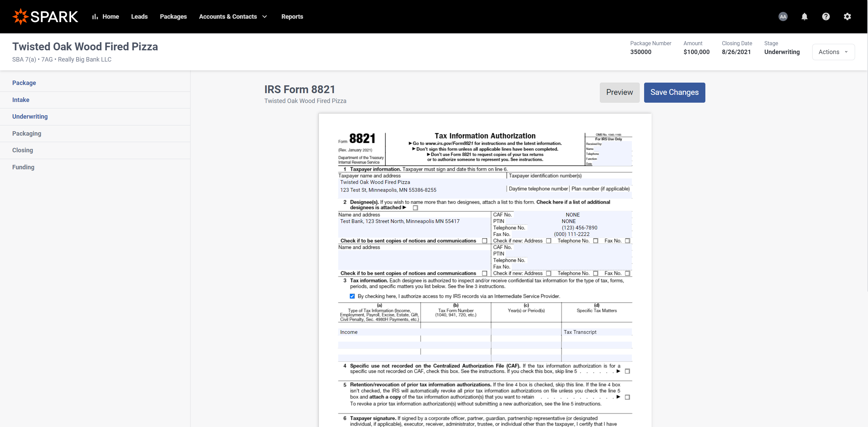Screen dimensions: 868x427
Task: Click Stage Underwriting value
Action: point(782,52)
